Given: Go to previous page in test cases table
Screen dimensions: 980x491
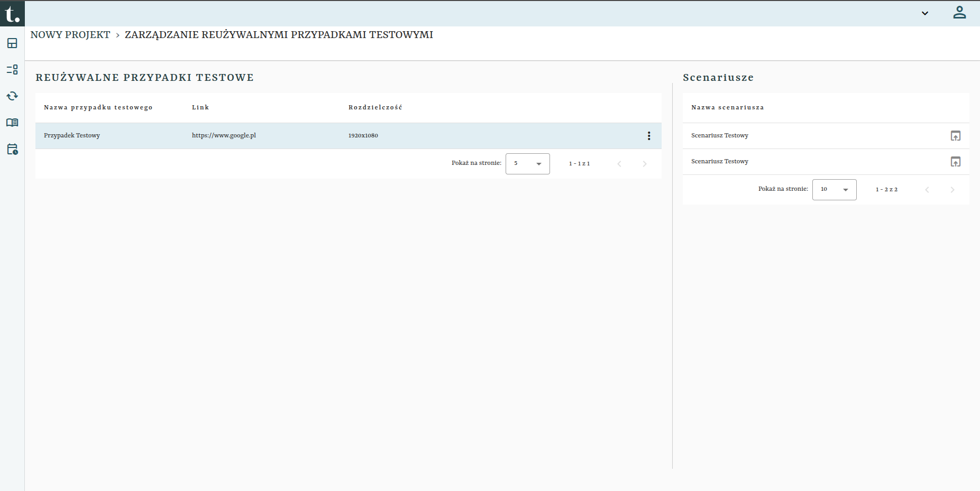Looking at the screenshot, I should click(619, 164).
